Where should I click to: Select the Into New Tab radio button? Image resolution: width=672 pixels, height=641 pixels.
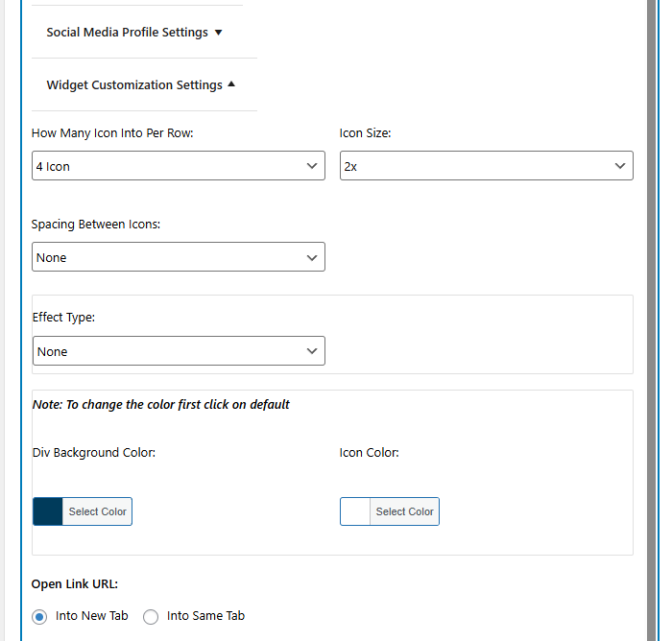pos(39,617)
